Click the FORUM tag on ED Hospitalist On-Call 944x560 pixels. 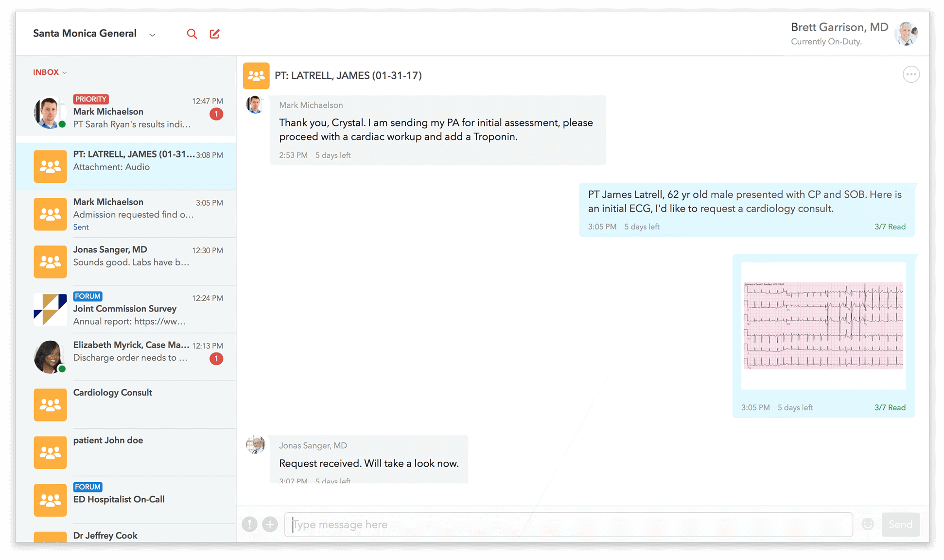click(x=87, y=487)
